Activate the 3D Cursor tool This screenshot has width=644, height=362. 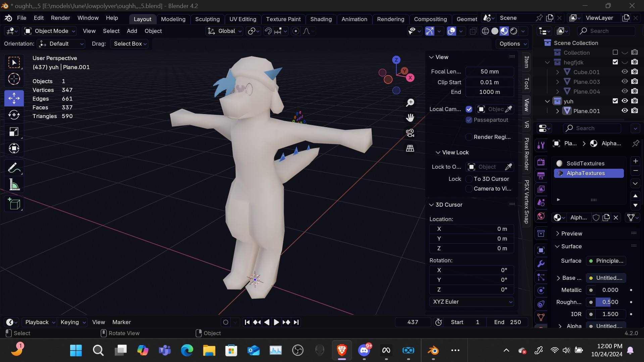14,79
